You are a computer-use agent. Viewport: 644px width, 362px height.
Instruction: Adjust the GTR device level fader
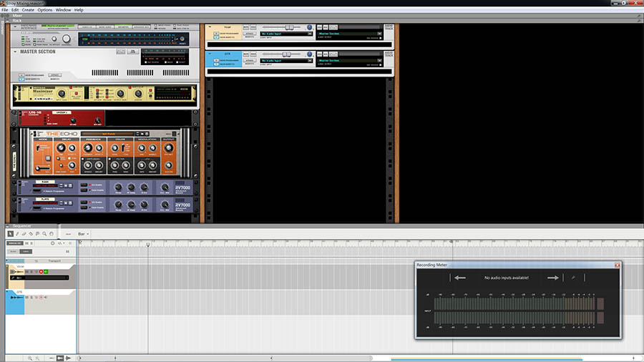[x=286, y=54]
